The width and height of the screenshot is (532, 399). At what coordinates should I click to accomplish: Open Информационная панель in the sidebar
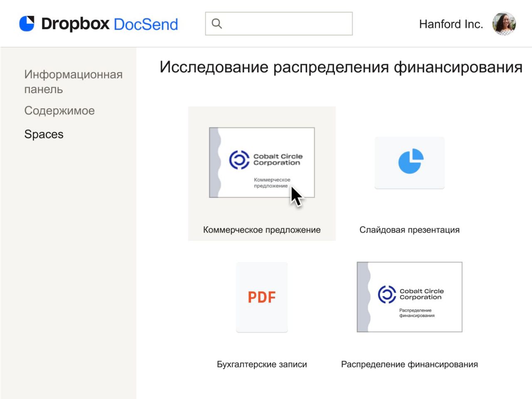click(x=73, y=82)
